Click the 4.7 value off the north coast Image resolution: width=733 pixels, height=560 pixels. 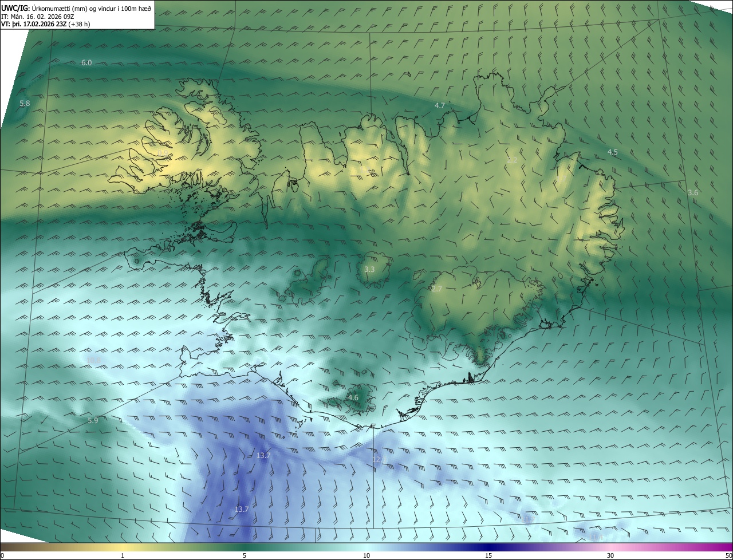click(440, 106)
